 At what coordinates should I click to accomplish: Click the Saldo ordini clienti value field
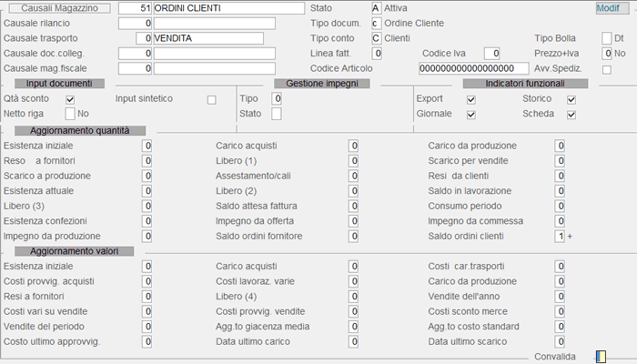tap(560, 236)
